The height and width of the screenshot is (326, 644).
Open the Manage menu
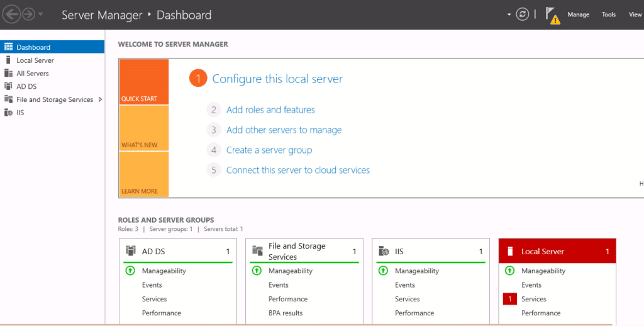tap(579, 14)
